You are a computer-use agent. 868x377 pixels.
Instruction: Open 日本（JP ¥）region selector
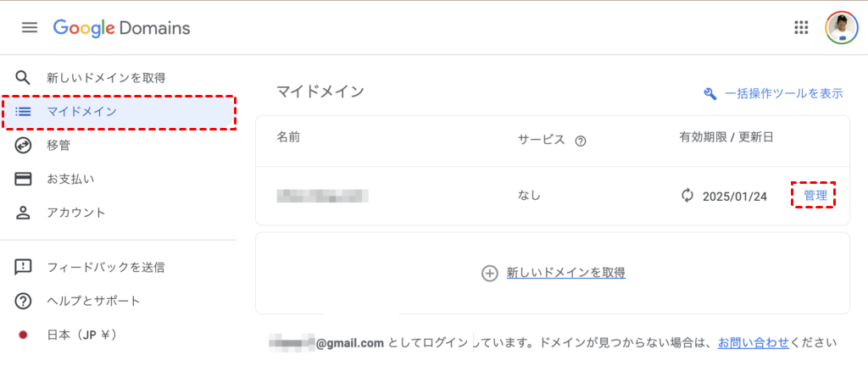tap(83, 335)
